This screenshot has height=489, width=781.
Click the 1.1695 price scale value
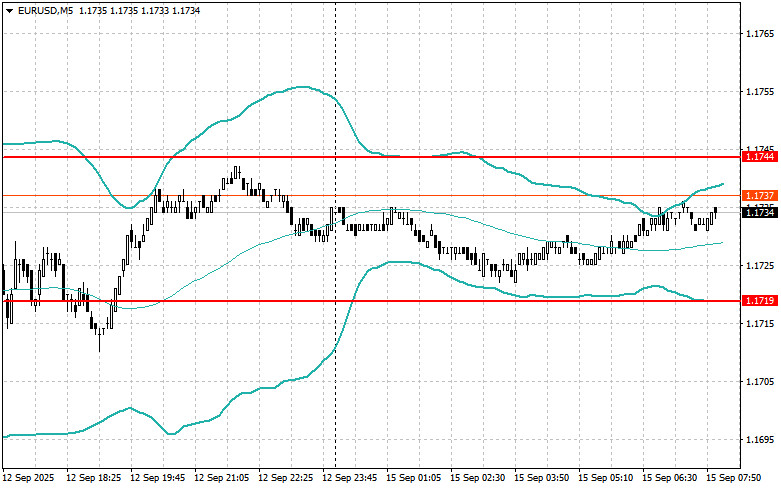(760, 440)
